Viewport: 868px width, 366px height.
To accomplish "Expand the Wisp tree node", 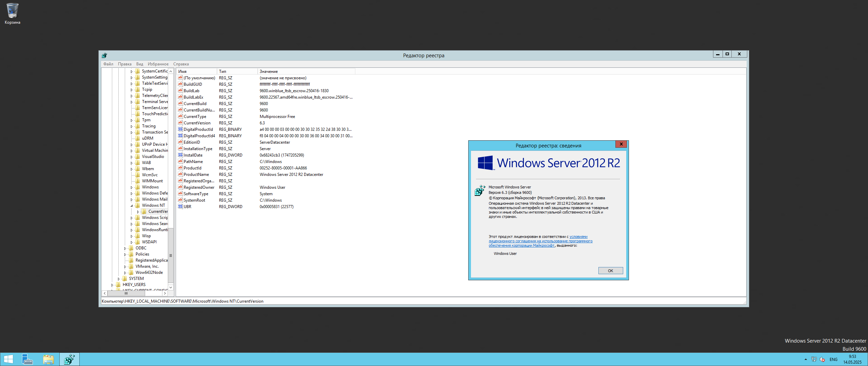I will (132, 236).
